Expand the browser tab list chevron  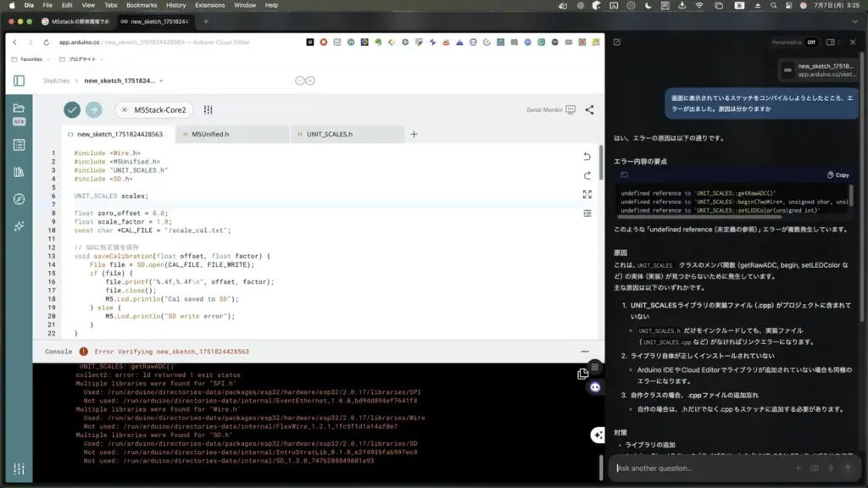click(855, 21)
